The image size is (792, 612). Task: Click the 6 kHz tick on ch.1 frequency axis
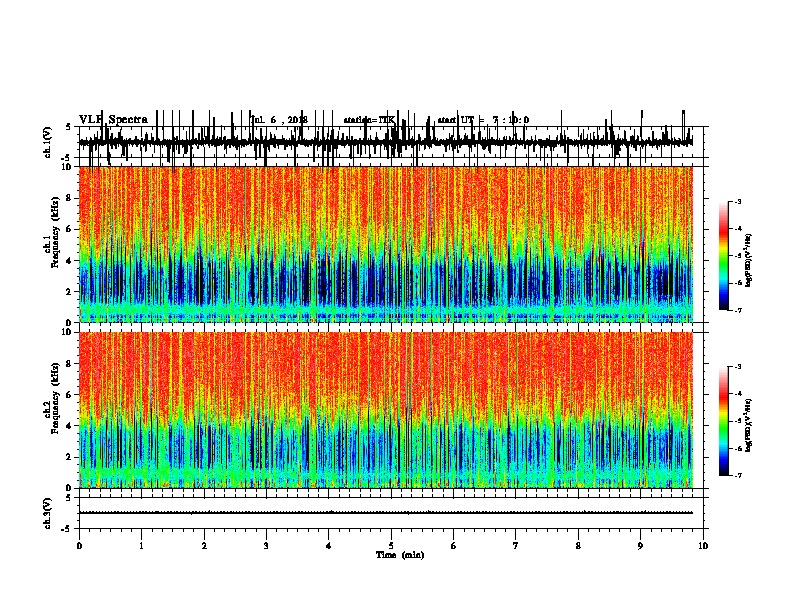coord(70,229)
